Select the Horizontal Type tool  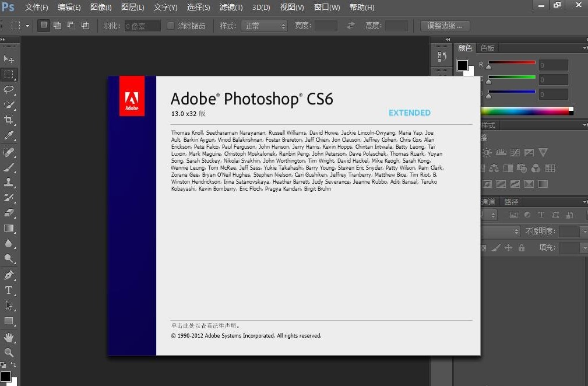coord(9,290)
